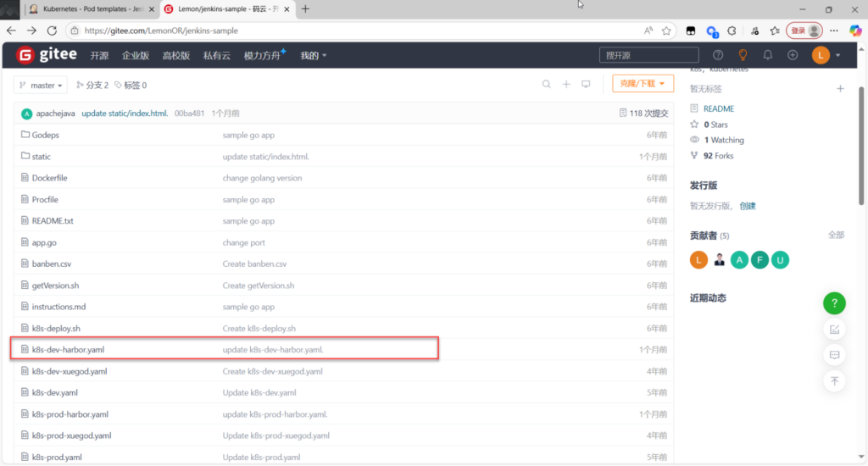The width and height of the screenshot is (868, 466).
Task: Click the notifications bell icon
Action: [768, 55]
